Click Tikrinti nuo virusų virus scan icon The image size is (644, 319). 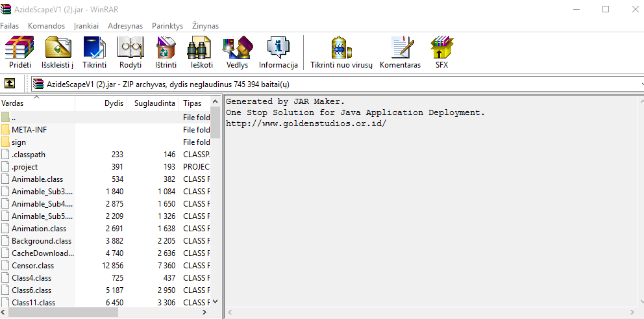(341, 47)
